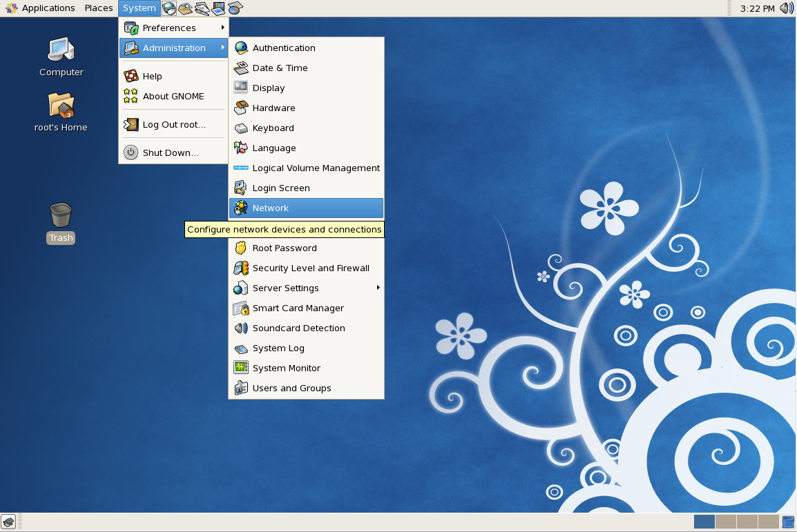Open OpenOffice Calc pie chart icon

tap(235, 8)
